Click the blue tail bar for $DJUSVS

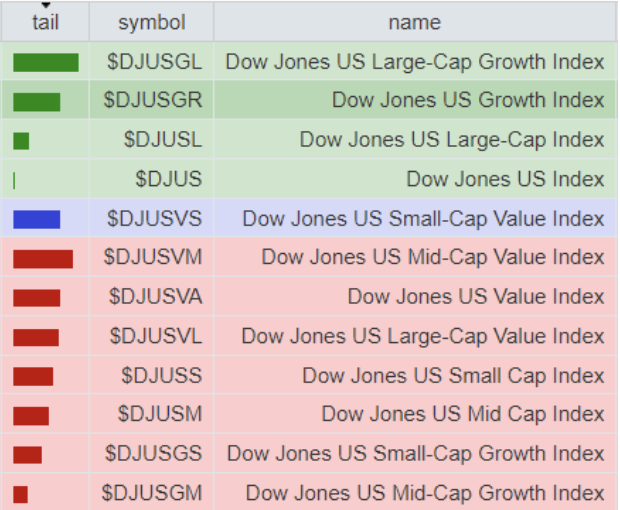(x=37, y=219)
